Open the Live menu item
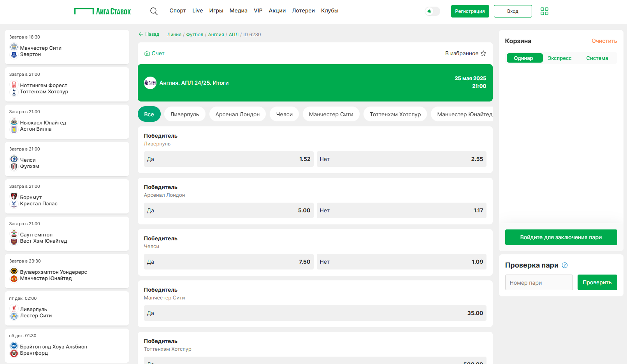 coord(197,11)
